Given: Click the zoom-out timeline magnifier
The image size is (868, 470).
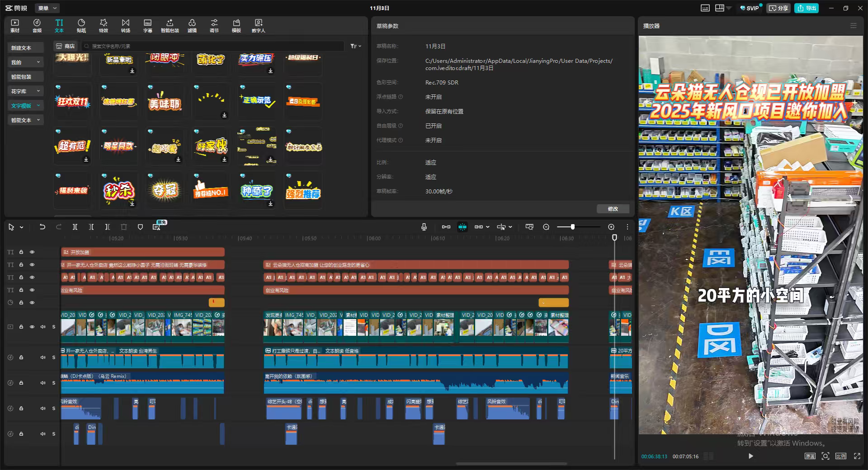Looking at the screenshot, I should tap(546, 227).
